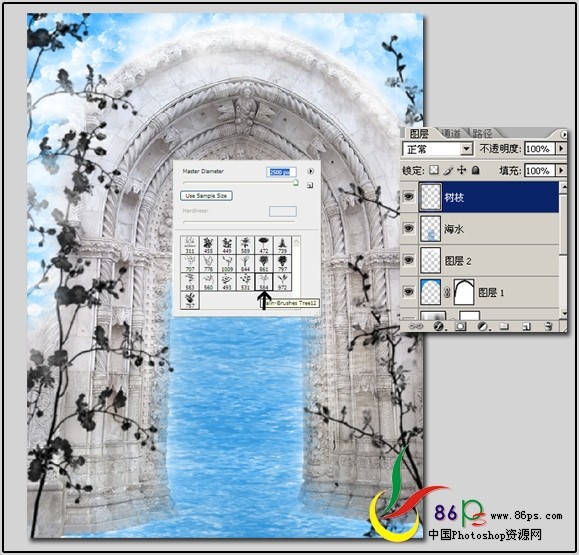Open brush picker flyout menu arrow
This screenshot has height=555, width=579.
click(x=311, y=171)
